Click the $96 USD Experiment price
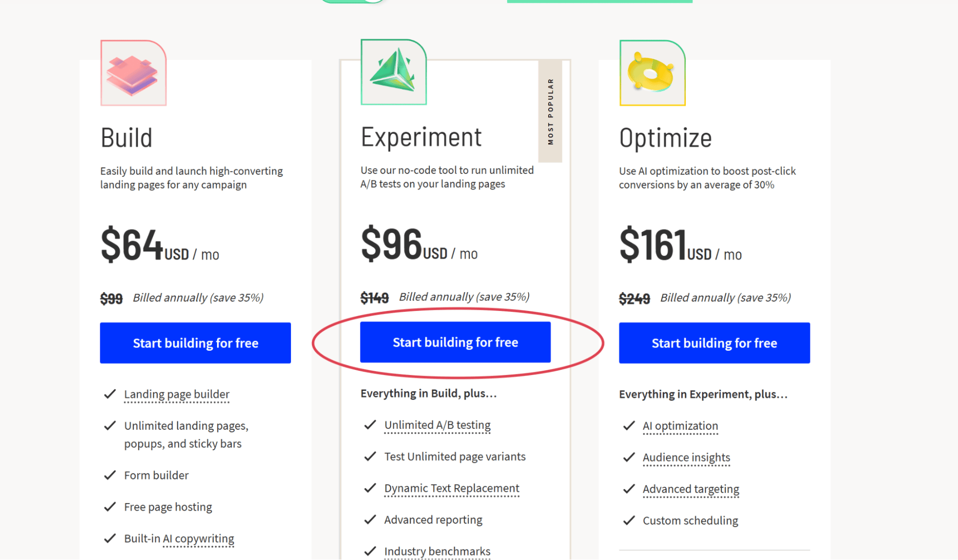The width and height of the screenshot is (958, 560). 419,244
